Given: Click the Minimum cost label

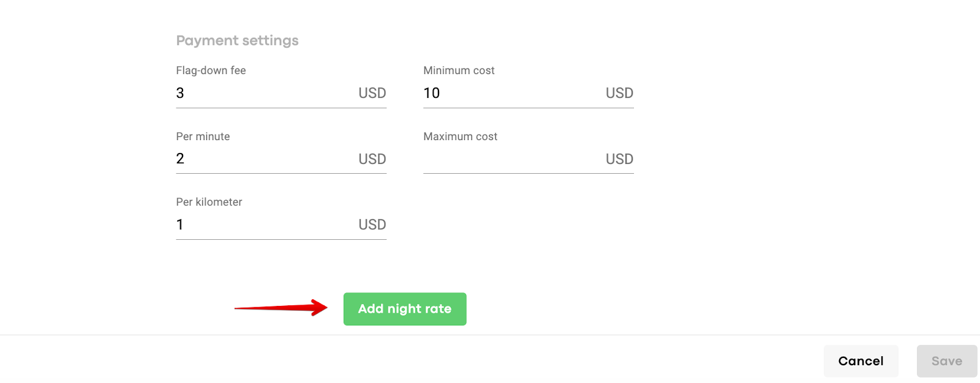Looking at the screenshot, I should [x=459, y=70].
